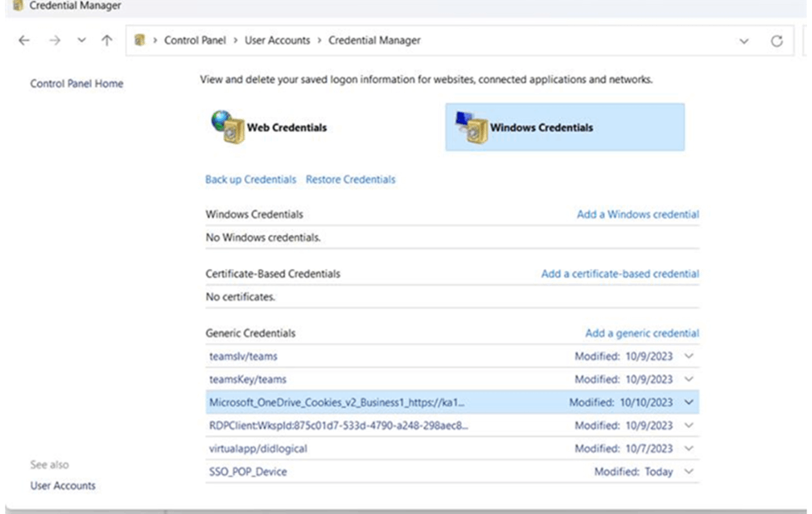
Task: Add a certificate-based credential
Action: pos(620,273)
